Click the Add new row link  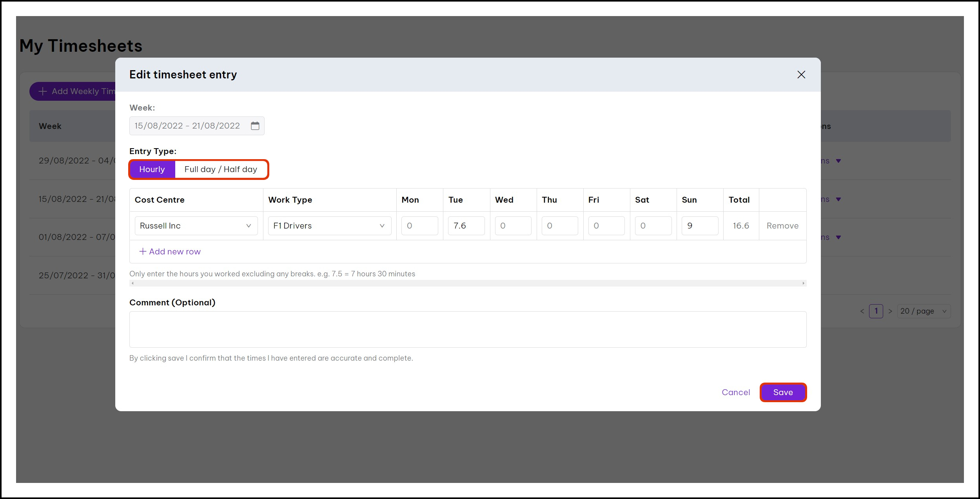(x=175, y=252)
